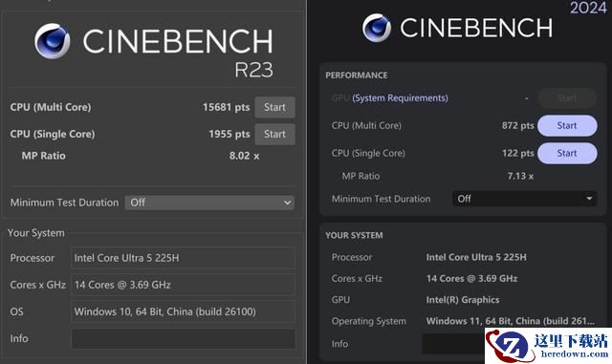Click the Cinebench R23 logo sphere

53,41
